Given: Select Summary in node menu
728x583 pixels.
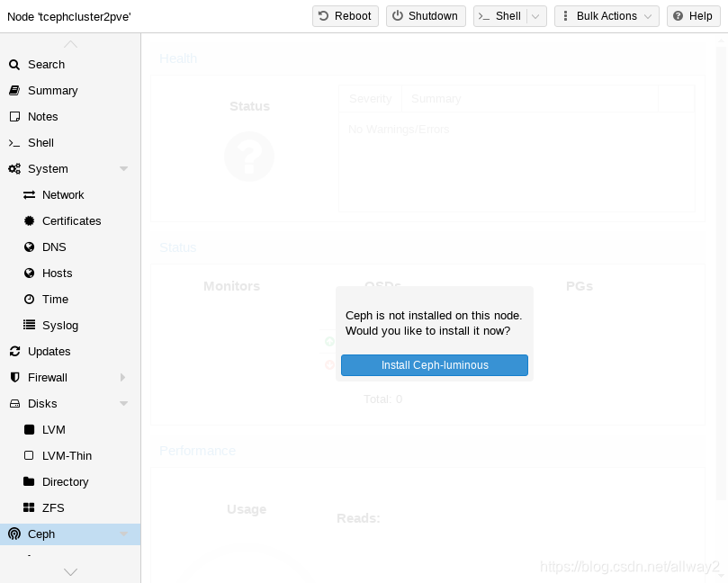Looking at the screenshot, I should 70,91.
